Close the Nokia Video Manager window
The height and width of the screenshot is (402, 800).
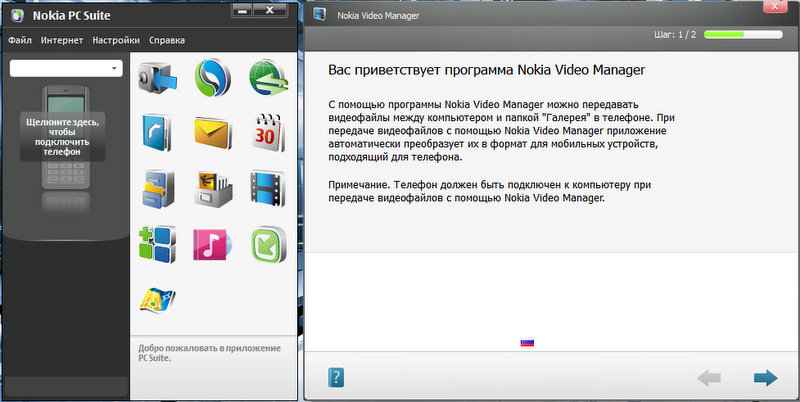[x=775, y=6]
